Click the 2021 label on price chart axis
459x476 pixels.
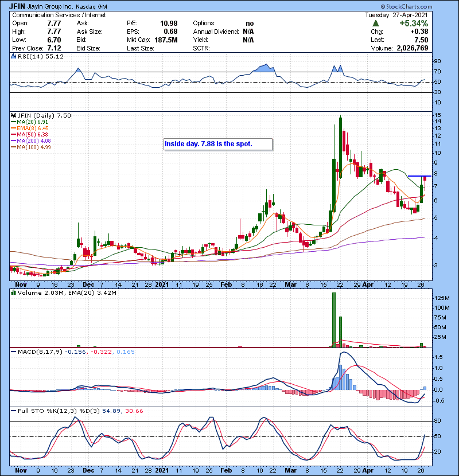[162, 284]
